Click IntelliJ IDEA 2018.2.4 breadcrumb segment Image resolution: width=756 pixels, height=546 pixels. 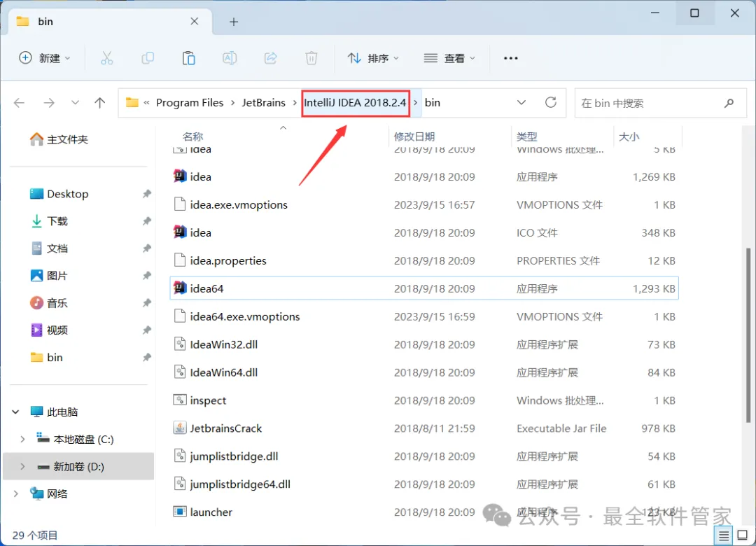(356, 103)
